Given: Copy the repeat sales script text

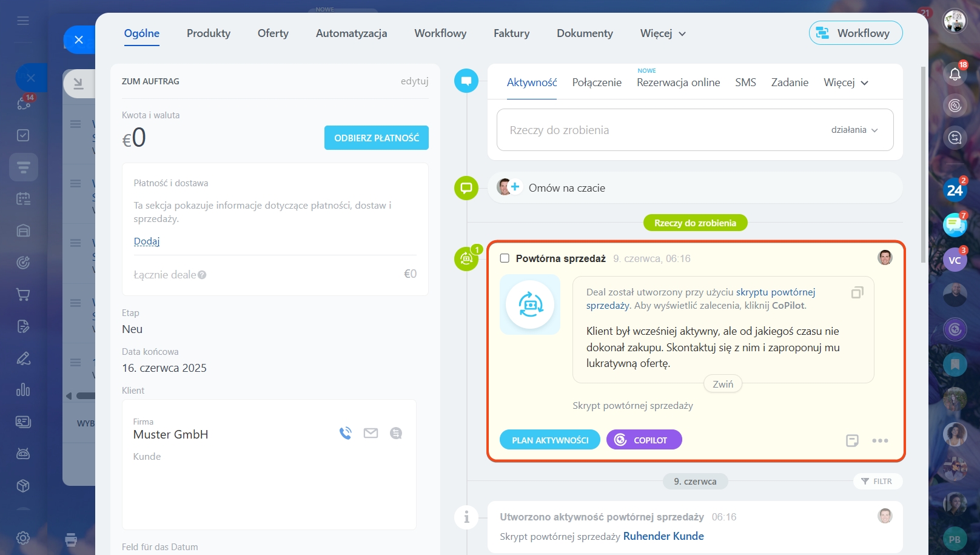Looking at the screenshot, I should pyautogui.click(x=857, y=292).
